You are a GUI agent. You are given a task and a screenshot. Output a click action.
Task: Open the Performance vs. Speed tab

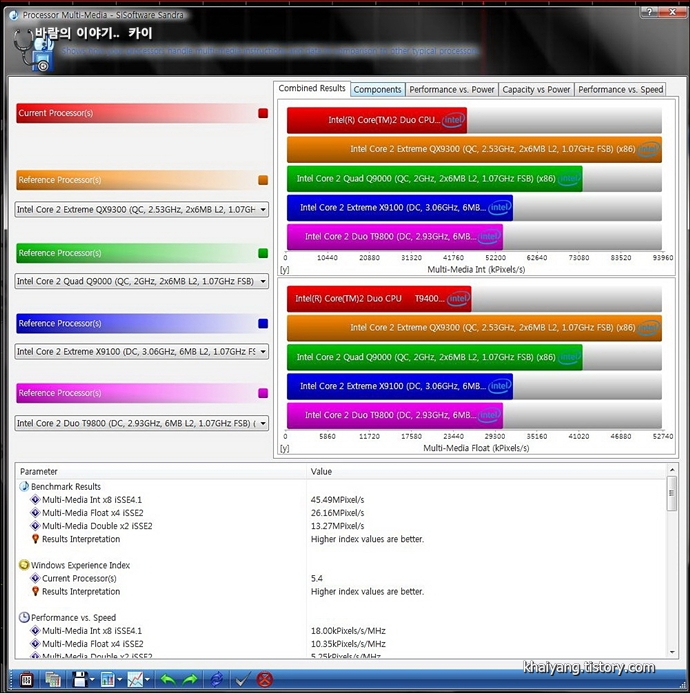[621, 89]
